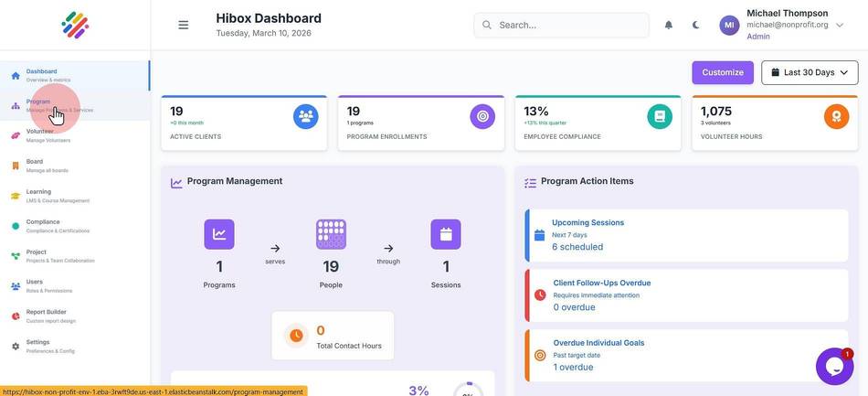Viewport: 868px width, 396px height.
Task: Click the Active Clients people icon
Action: pos(305,116)
